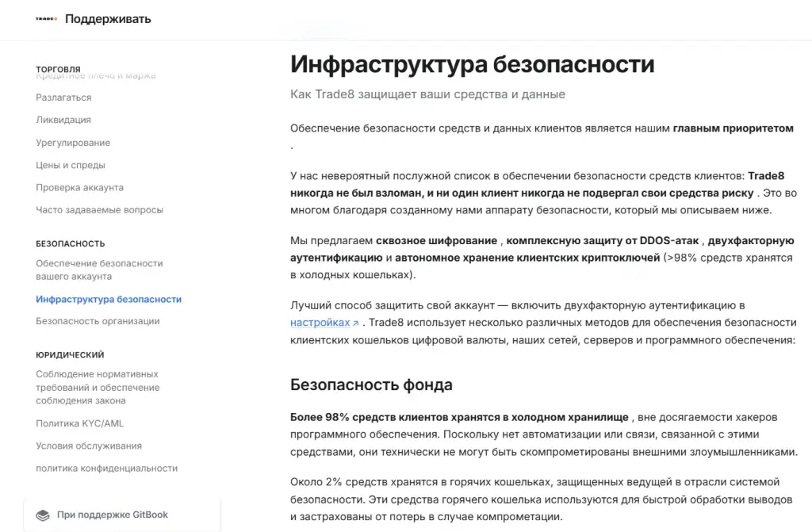Click the paragraph starting Около 2% средств
The width and height of the screenshot is (812, 532).
(x=541, y=499)
